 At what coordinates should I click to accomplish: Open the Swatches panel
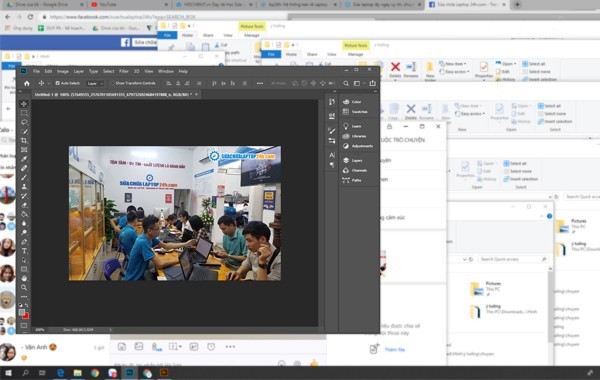pos(355,112)
